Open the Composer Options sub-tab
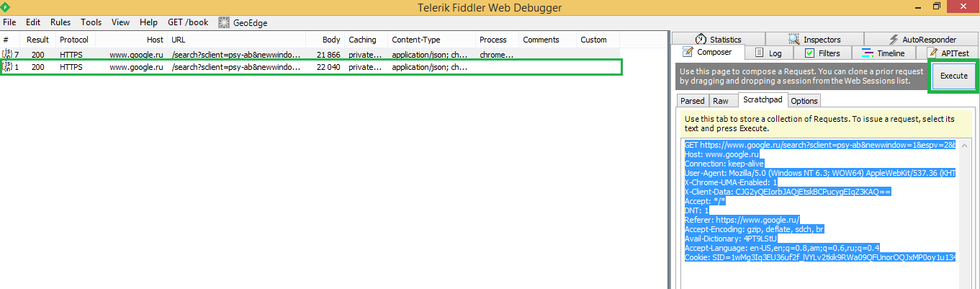980x289 pixels. pos(804,101)
